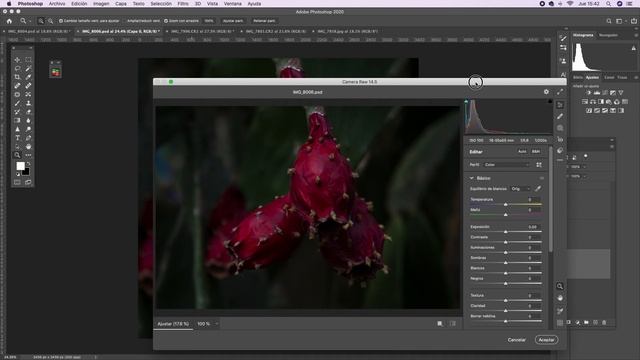Viewport: 640px width, 360px height.
Task: Open the Equilibrio de blancos dropdown
Action: click(520, 189)
